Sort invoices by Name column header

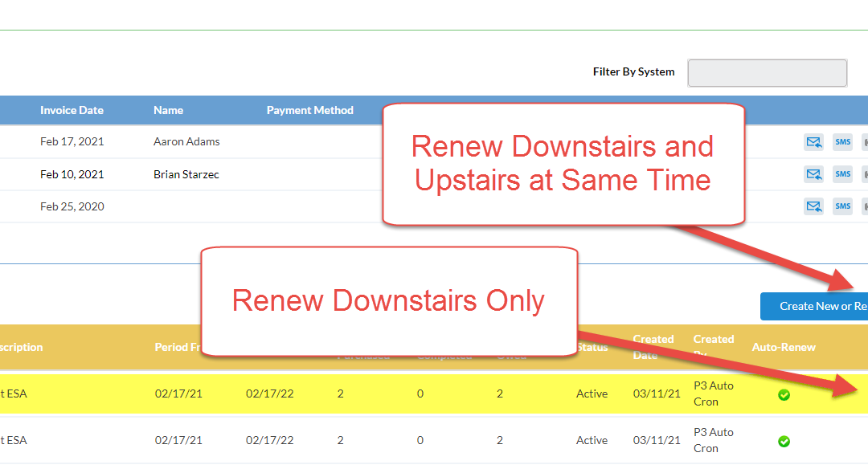click(x=168, y=110)
